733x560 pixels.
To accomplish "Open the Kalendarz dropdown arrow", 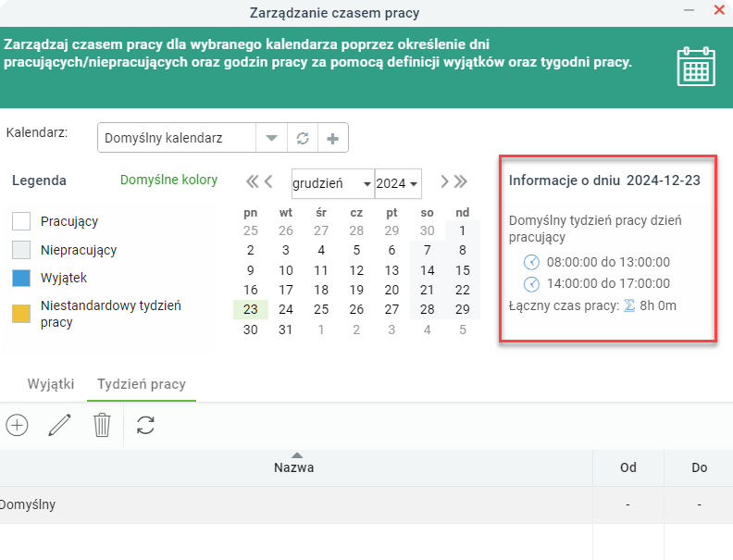I will tap(271, 138).
